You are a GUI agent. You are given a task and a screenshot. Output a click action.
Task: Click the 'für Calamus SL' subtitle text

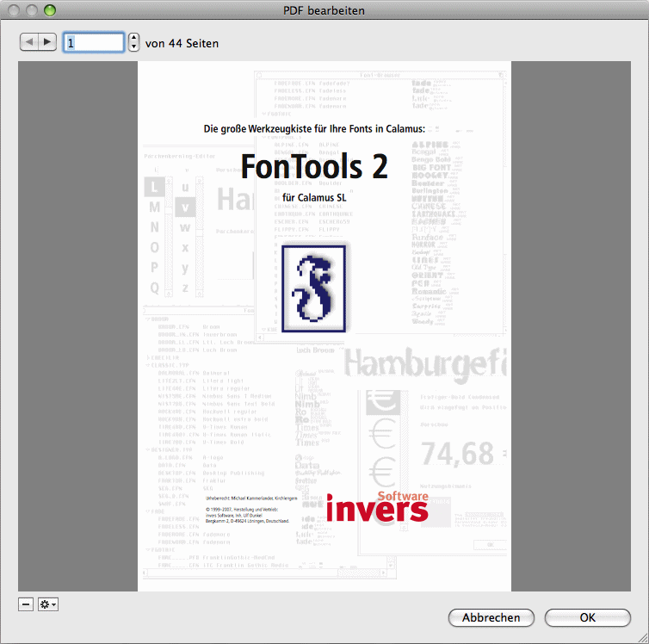pyautogui.click(x=314, y=198)
